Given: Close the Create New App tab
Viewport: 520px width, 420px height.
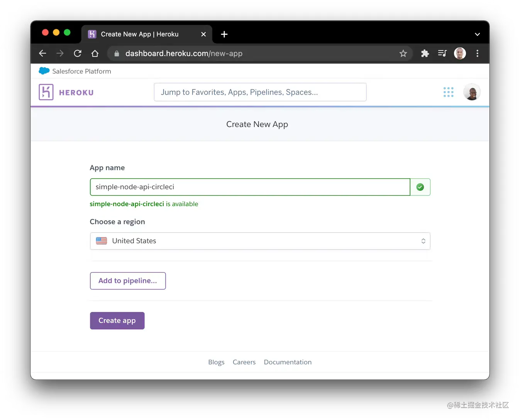Looking at the screenshot, I should coord(203,34).
